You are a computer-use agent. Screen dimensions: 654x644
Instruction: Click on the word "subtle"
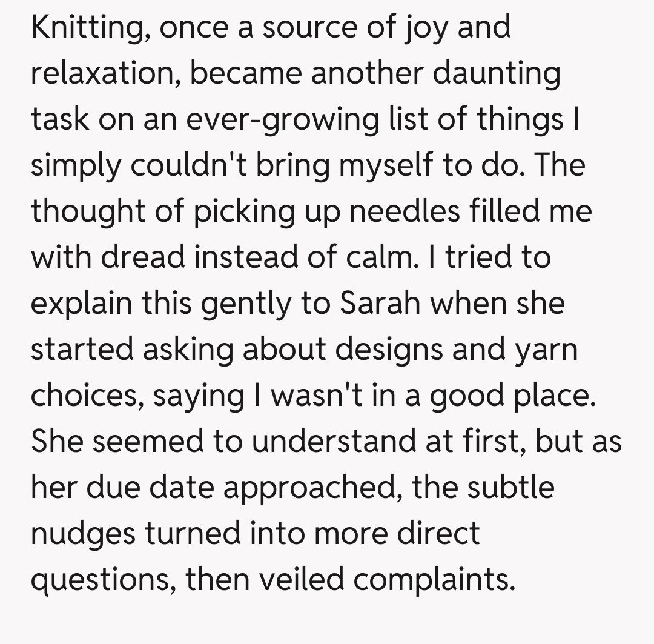coord(512,487)
